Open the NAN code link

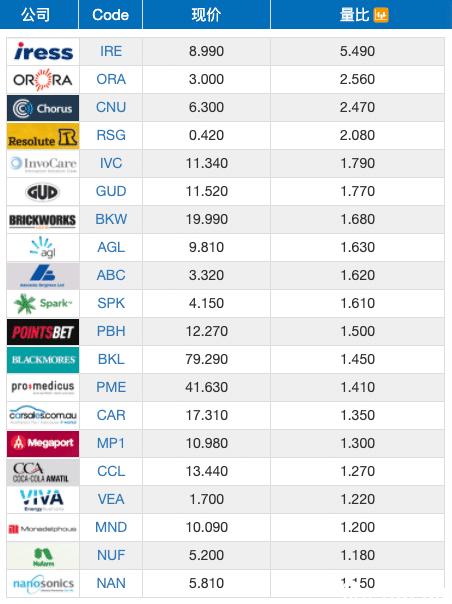coord(111,583)
